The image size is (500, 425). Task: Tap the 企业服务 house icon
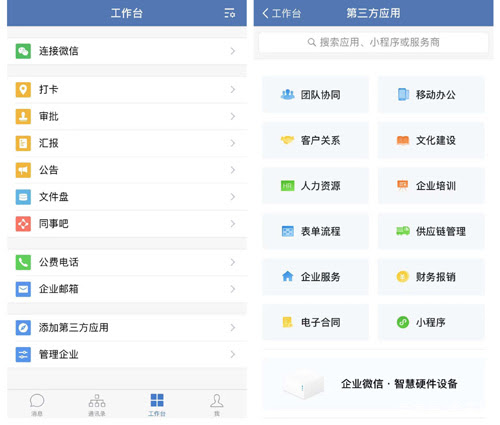point(287,276)
